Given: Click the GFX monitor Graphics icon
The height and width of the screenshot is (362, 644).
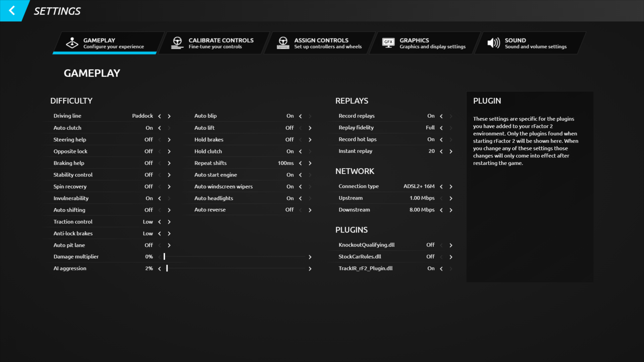Looking at the screenshot, I should click(x=388, y=43).
